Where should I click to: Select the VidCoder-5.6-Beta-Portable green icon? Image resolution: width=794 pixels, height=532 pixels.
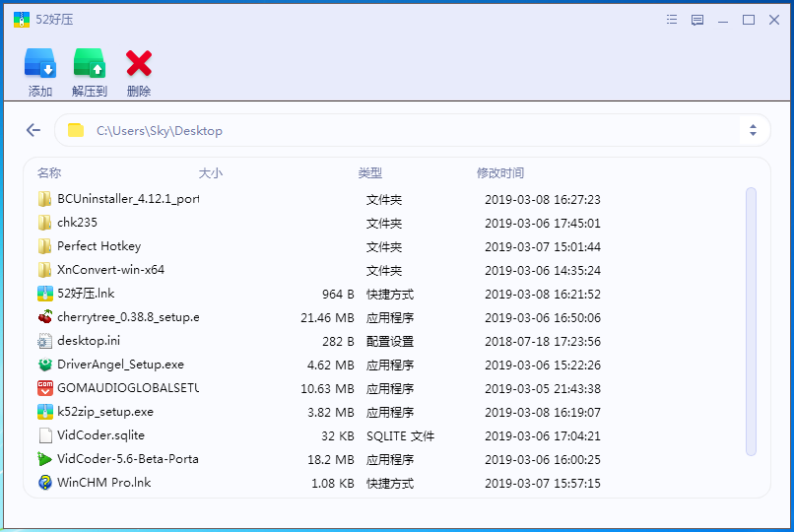(x=44, y=459)
